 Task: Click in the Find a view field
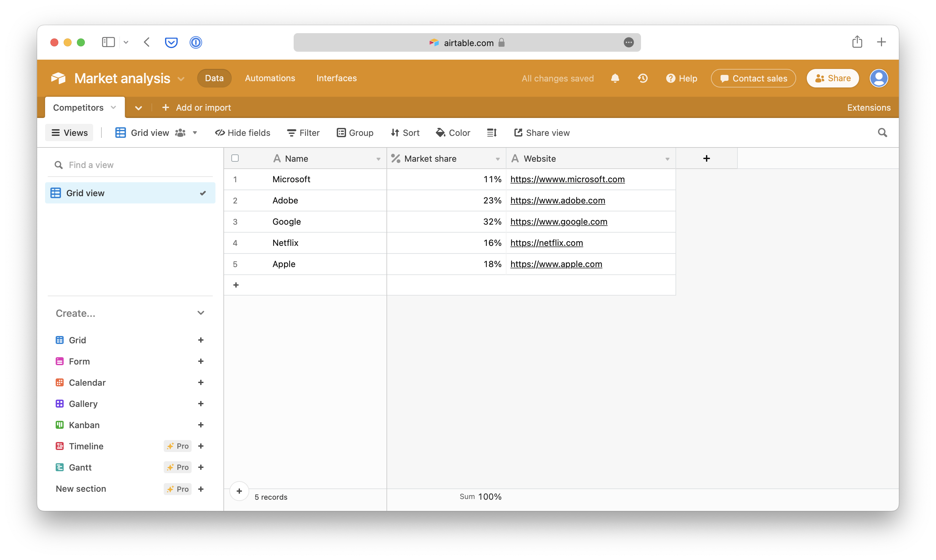tap(130, 165)
